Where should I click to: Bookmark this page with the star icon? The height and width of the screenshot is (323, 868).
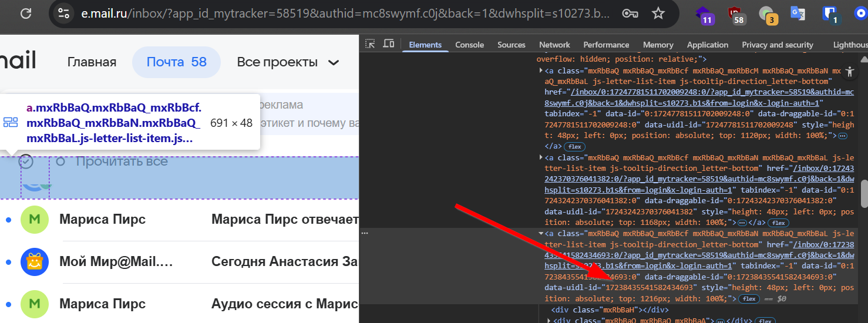tap(659, 14)
